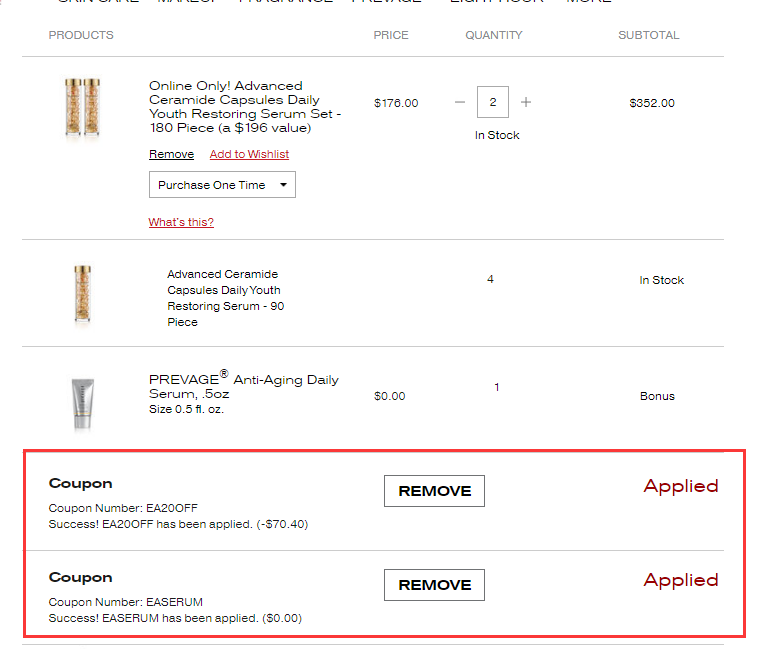Click the $176.00 price of the set
Image resolution: width=784 pixels, height=649 pixels.
pos(396,103)
